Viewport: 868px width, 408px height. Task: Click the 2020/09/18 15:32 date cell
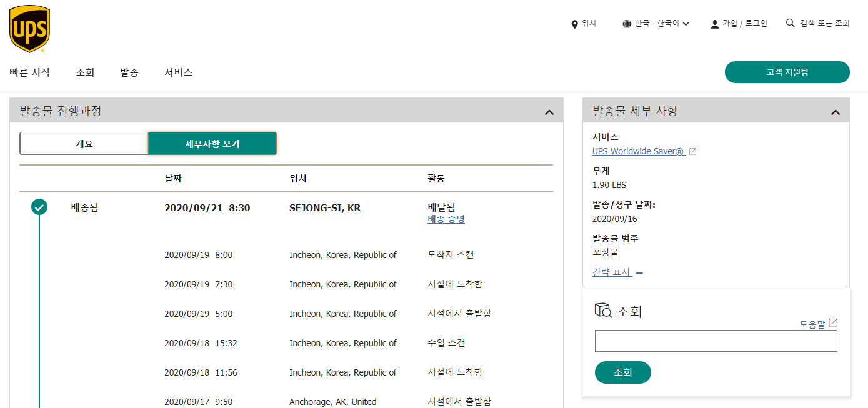click(x=201, y=343)
